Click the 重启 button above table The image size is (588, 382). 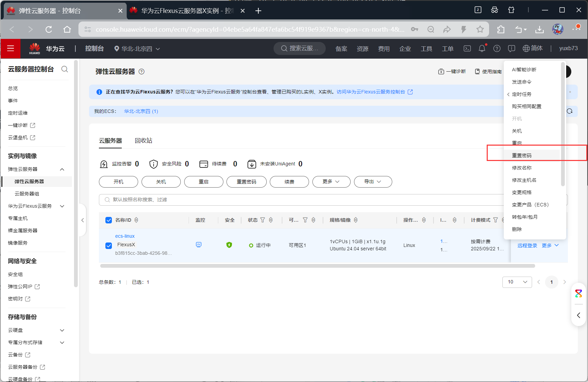click(x=204, y=182)
